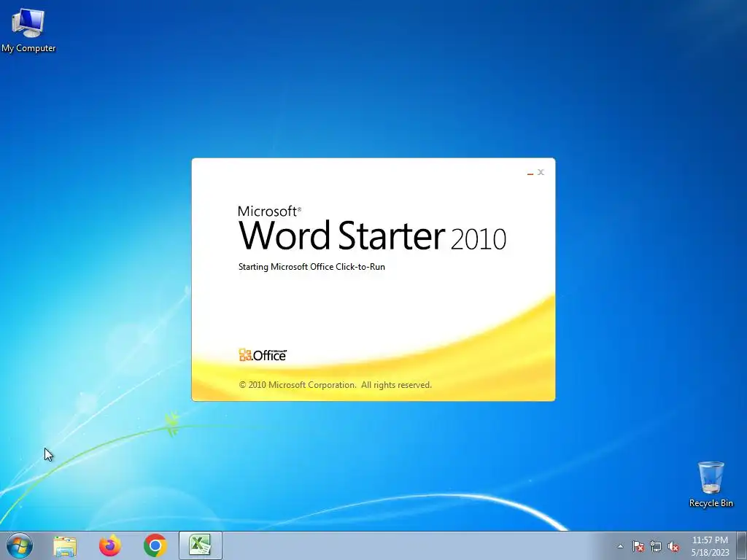The height and width of the screenshot is (560, 747).
Task: Open File Explorer from the taskbar
Action: coord(65,545)
